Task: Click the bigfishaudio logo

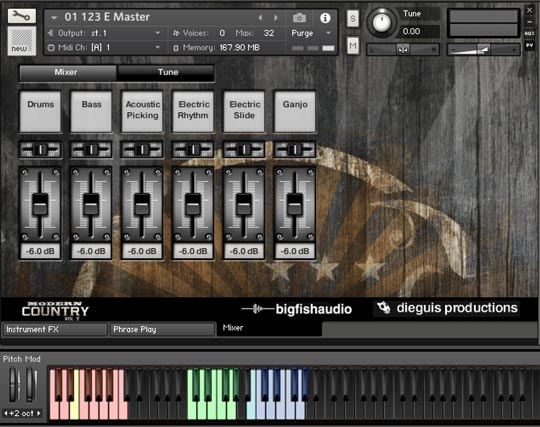Action: point(297,309)
